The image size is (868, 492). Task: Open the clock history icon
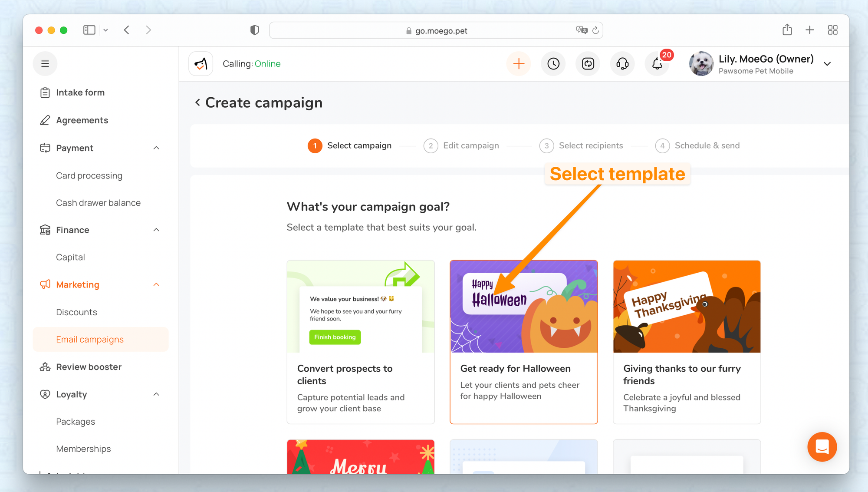coord(553,64)
